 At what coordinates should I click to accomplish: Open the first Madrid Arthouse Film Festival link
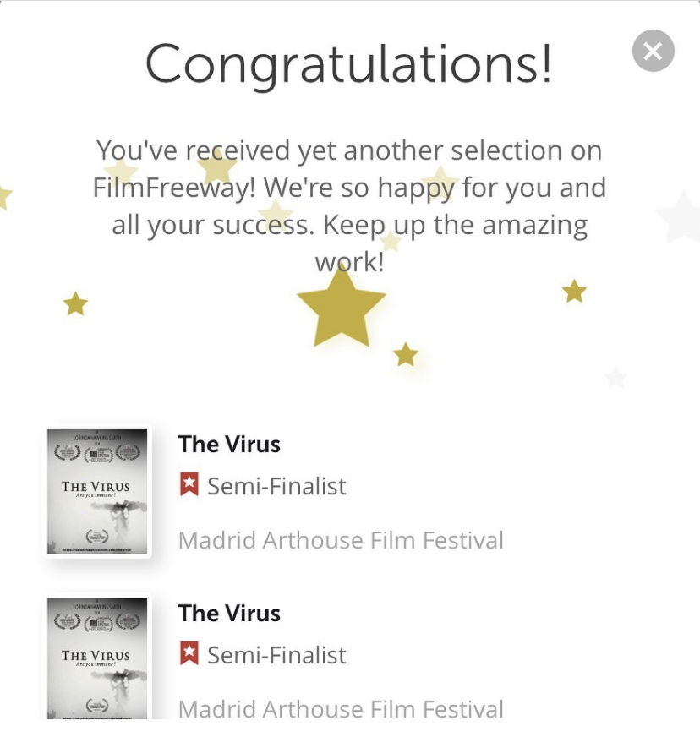pyautogui.click(x=341, y=540)
